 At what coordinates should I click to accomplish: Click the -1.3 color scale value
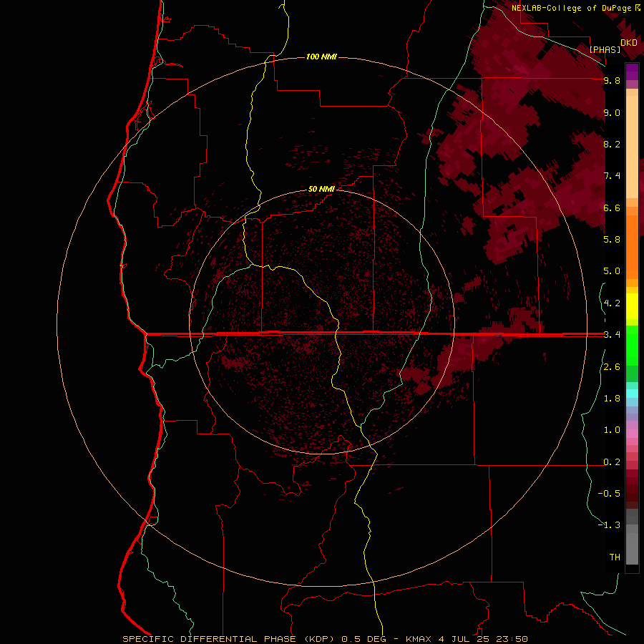pos(609,525)
